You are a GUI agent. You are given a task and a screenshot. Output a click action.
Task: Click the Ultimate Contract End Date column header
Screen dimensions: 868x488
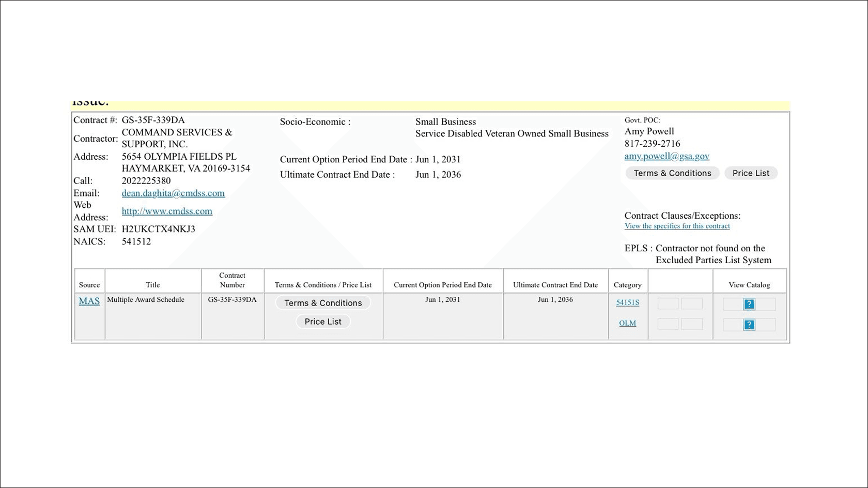[555, 284]
